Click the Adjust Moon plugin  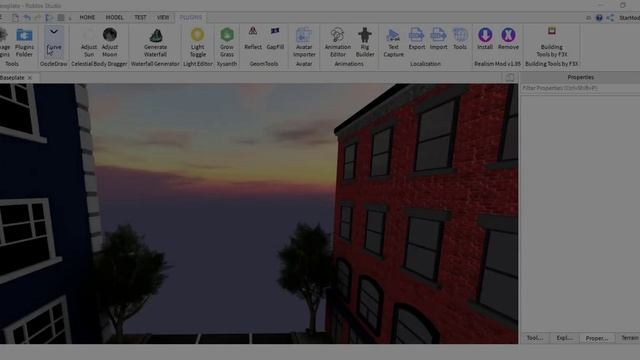point(110,42)
